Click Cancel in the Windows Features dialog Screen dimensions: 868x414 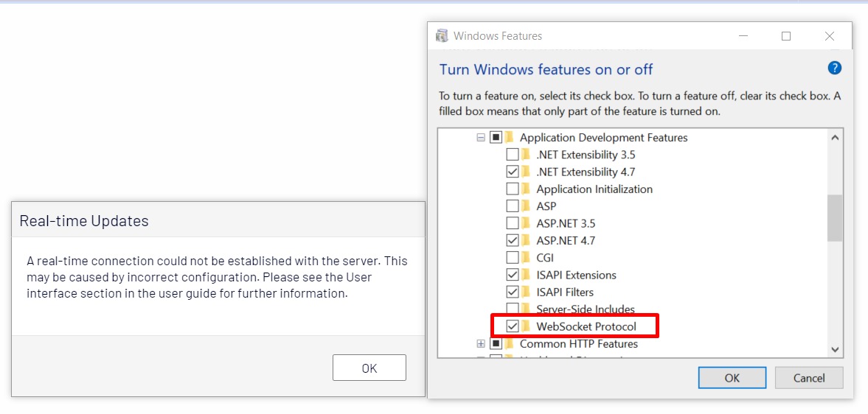pos(809,378)
